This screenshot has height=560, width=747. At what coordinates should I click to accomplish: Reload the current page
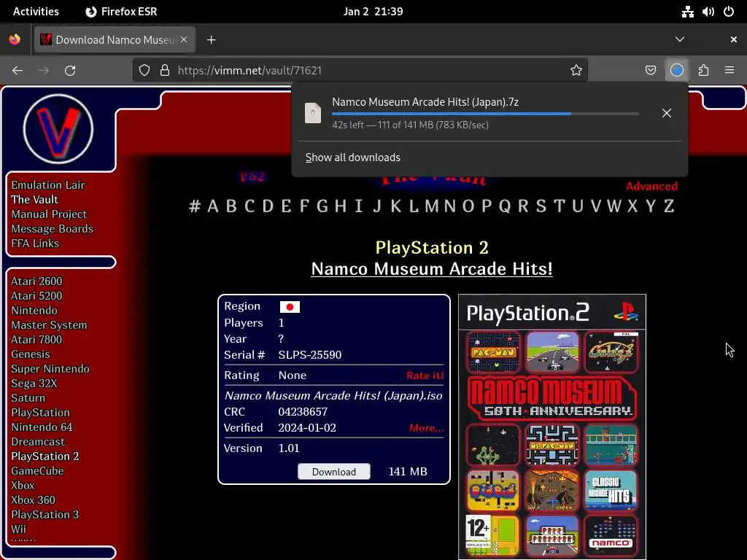pyautogui.click(x=70, y=71)
